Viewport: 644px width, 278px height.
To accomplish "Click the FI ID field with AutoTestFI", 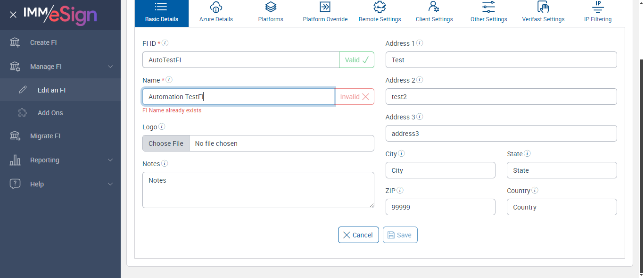I will click(x=241, y=60).
